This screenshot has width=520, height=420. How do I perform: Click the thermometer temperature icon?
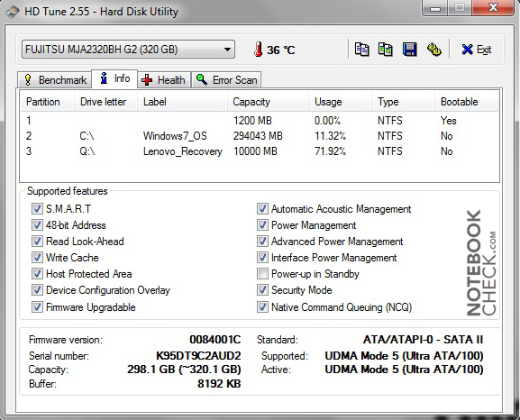(259, 50)
